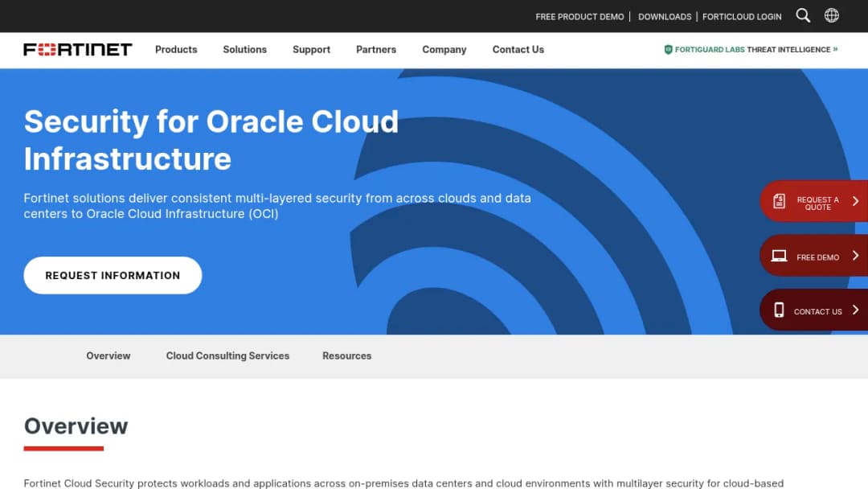
Task: Click the heading Security for Oracle Cloud Infrastructure
Action: click(211, 140)
